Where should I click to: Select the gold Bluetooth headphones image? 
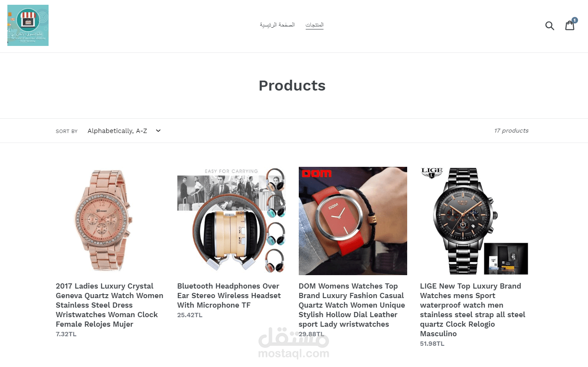[232, 221]
